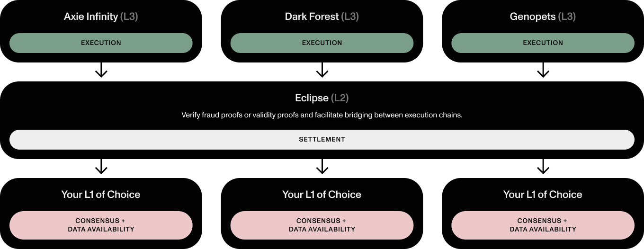Click the Dark Forest (L3) heading

322,17
